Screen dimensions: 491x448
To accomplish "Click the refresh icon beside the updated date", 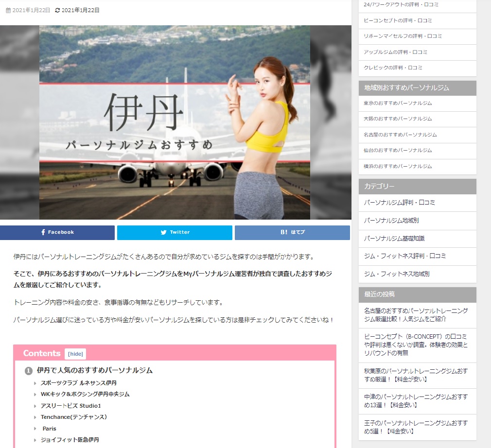I will click(x=58, y=10).
